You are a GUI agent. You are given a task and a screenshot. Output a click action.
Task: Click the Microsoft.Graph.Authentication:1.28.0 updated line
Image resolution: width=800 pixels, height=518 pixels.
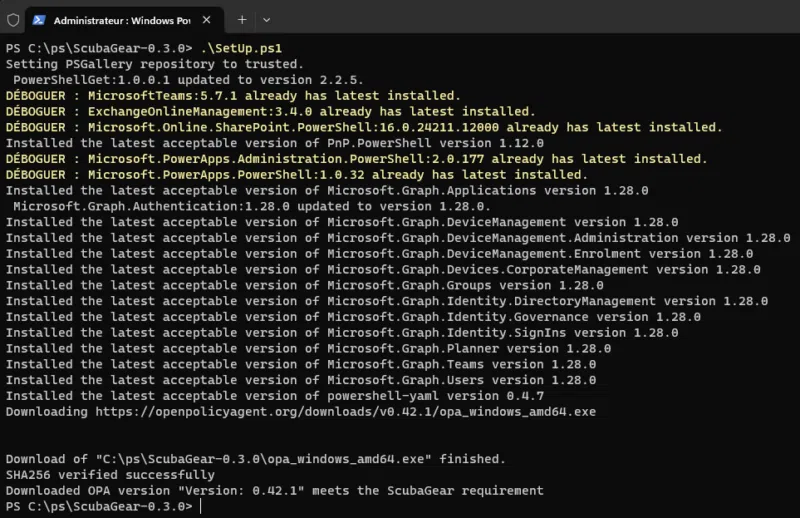point(252,207)
